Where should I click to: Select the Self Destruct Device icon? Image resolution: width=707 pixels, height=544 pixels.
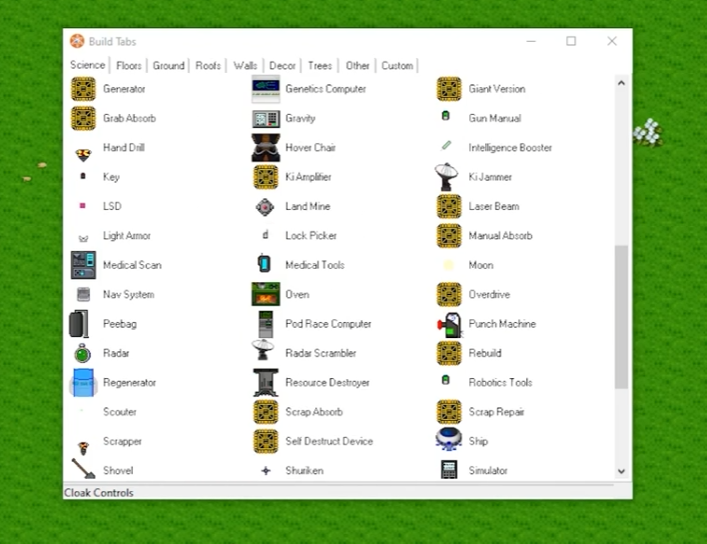[266, 441]
